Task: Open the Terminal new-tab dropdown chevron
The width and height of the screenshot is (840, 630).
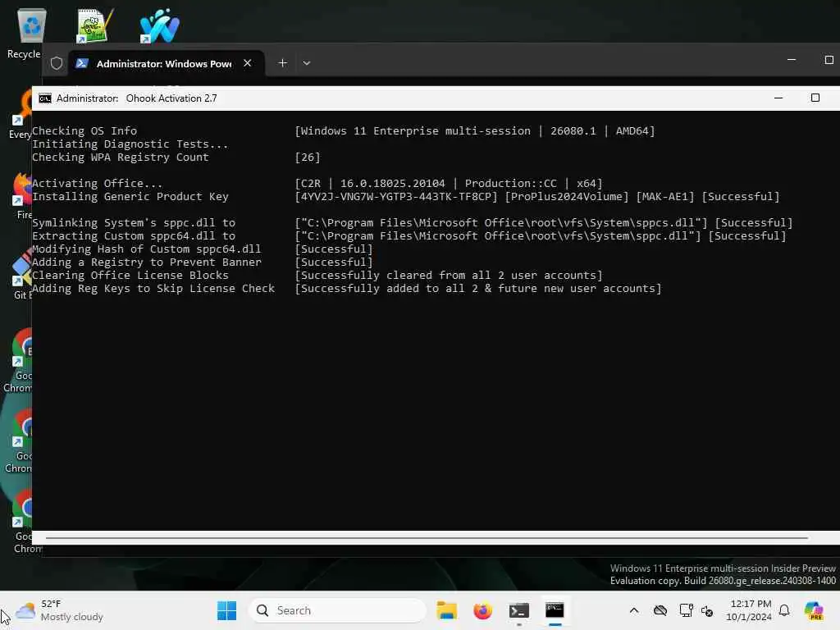Action: click(307, 62)
